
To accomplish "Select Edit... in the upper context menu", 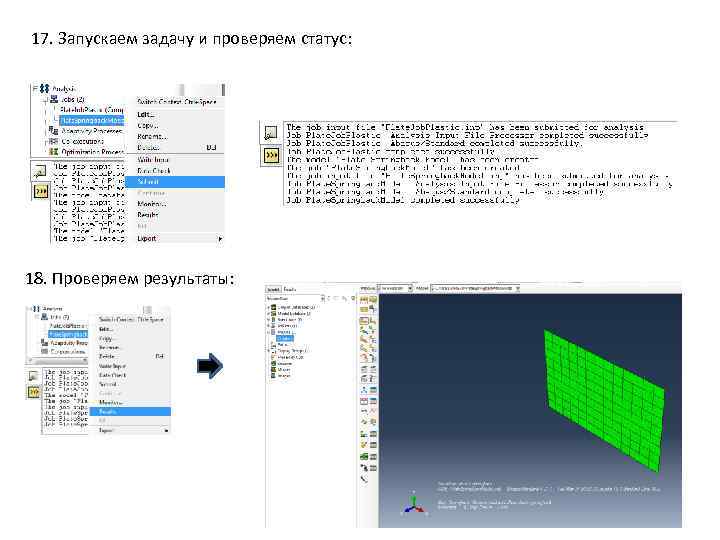I will tap(146, 114).
